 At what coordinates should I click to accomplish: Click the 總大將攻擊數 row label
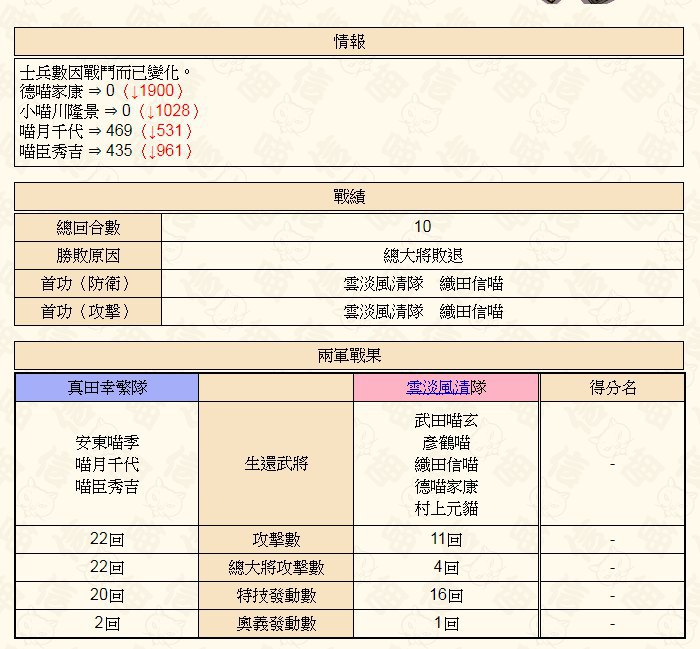[276, 567]
